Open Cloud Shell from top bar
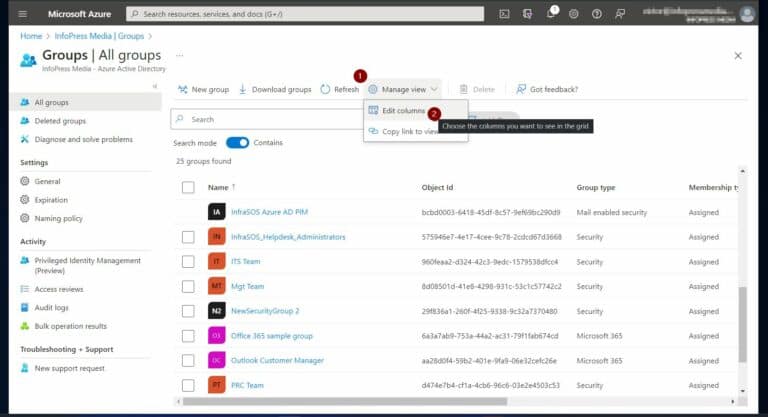This screenshot has width=768, height=417. [504, 14]
